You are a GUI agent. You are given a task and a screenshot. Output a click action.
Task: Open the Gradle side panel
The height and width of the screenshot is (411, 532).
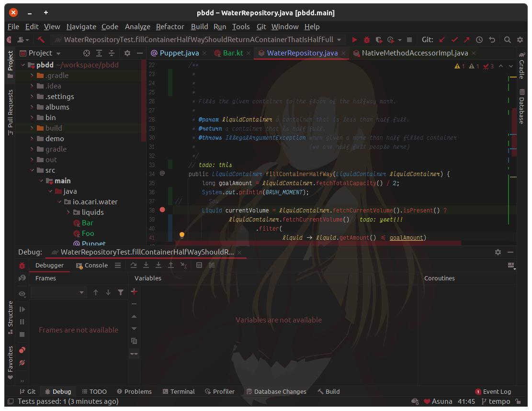click(x=522, y=65)
